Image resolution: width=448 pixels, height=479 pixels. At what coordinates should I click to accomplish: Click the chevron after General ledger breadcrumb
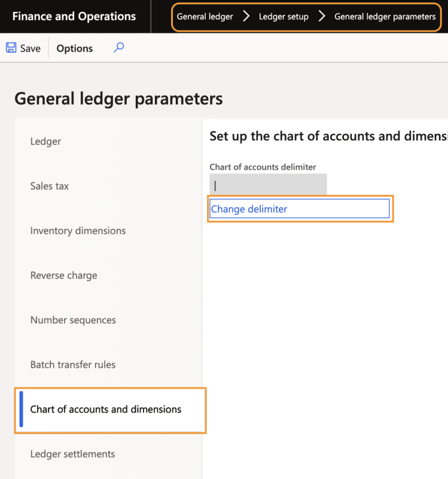(x=246, y=17)
